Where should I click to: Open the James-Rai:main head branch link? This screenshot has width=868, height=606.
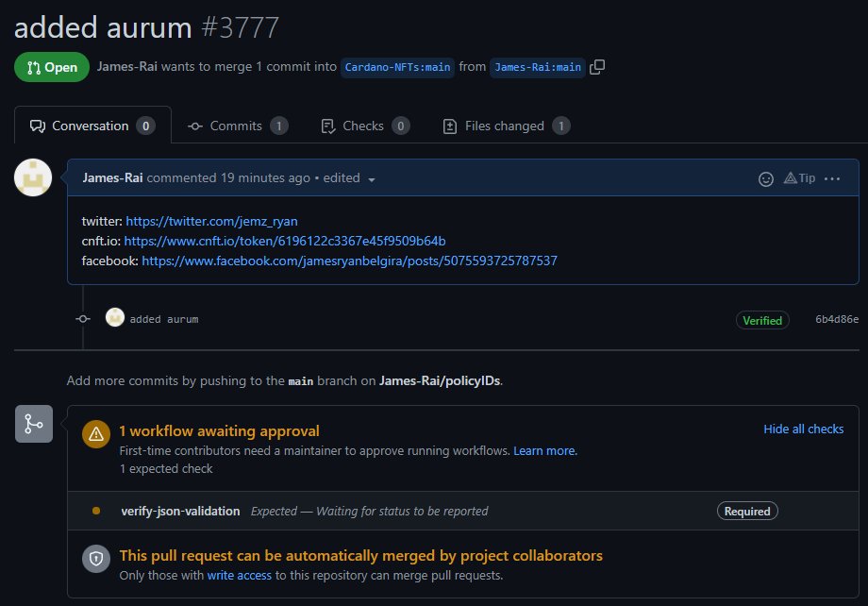538,67
